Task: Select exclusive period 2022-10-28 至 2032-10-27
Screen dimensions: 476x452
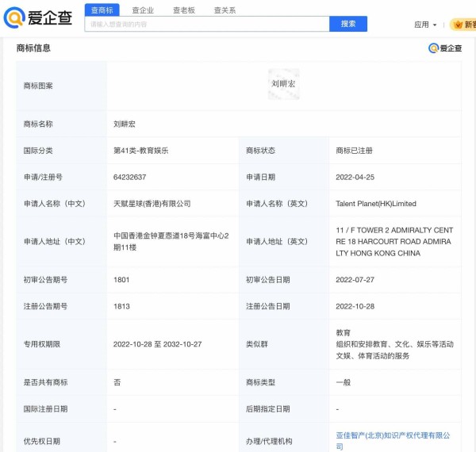Action: [158, 344]
